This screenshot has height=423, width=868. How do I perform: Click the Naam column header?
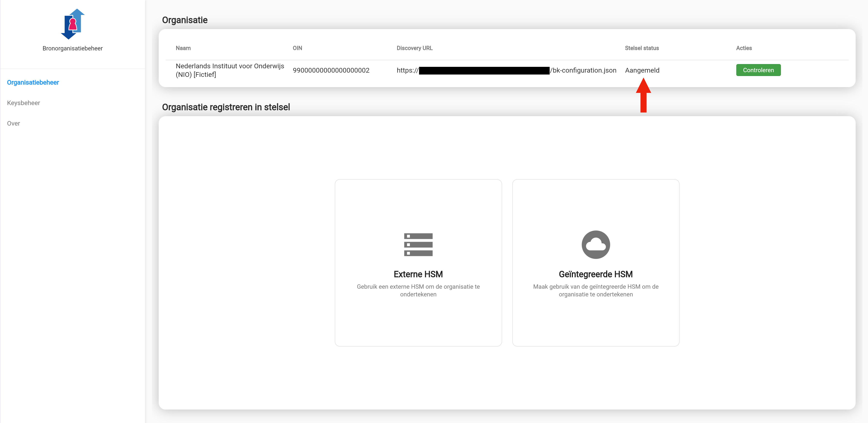pos(183,48)
